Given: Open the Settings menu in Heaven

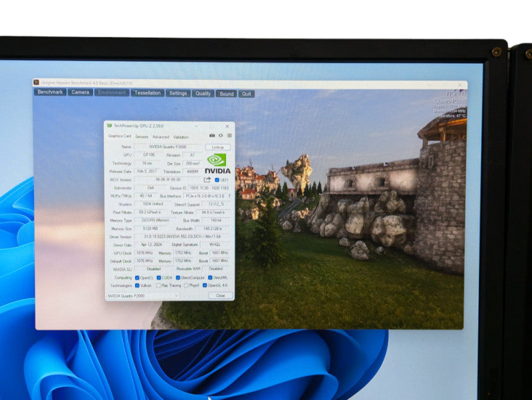Looking at the screenshot, I should tap(178, 93).
